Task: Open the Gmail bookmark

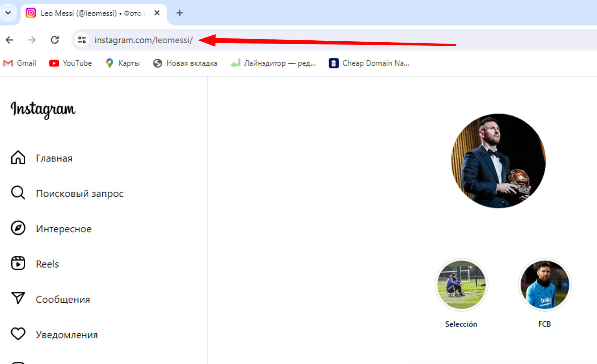Action: pos(20,63)
